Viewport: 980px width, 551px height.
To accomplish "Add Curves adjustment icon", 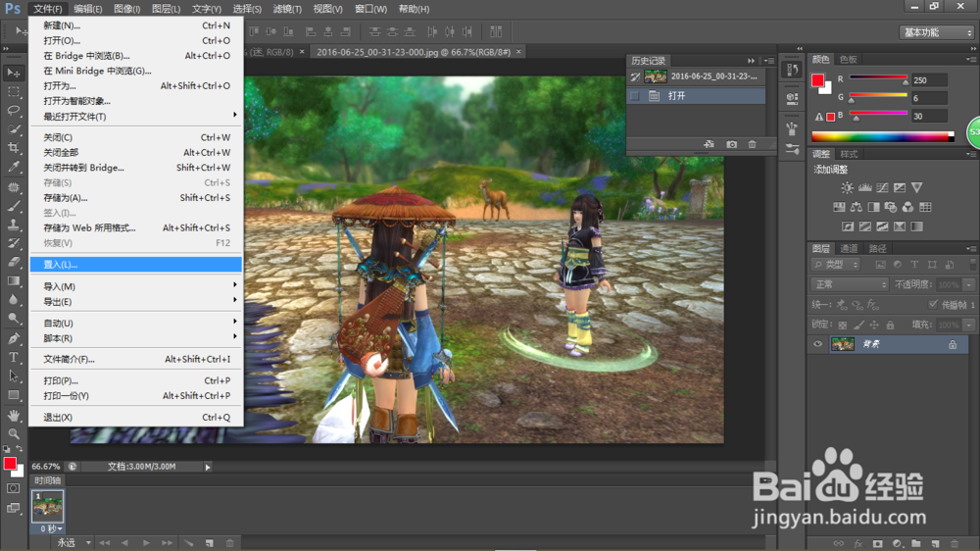I will point(883,187).
